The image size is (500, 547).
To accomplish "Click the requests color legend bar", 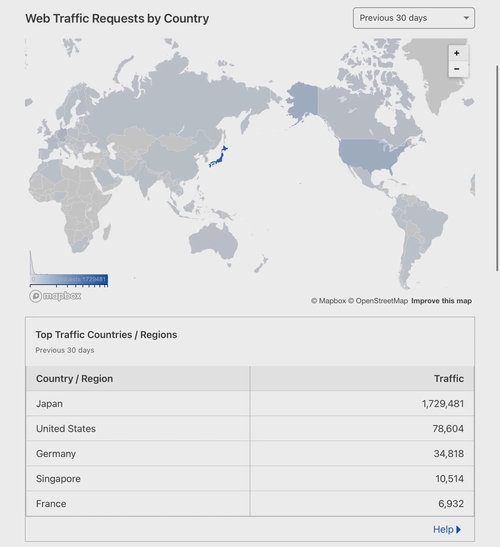I will tap(69, 279).
